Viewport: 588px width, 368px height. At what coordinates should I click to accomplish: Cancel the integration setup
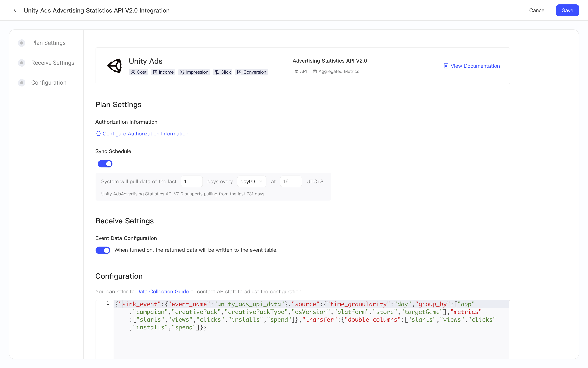tap(537, 10)
